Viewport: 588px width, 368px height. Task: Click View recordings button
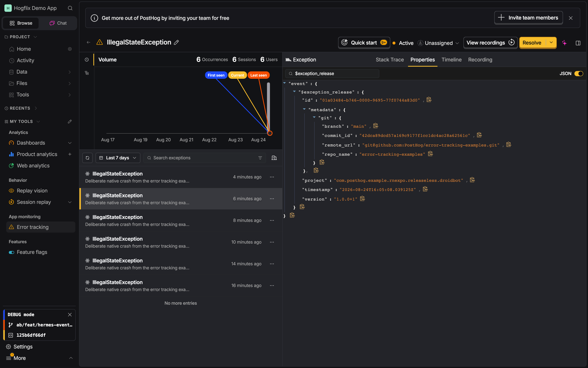pyautogui.click(x=490, y=43)
